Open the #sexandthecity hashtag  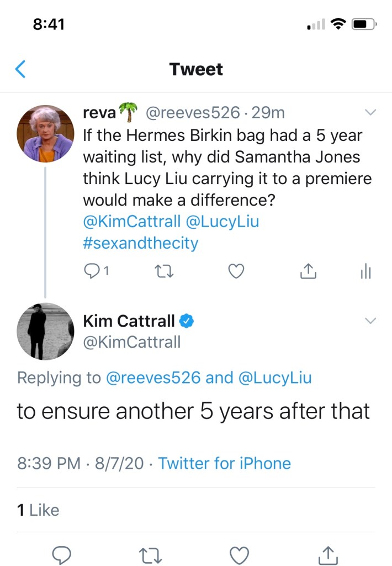tap(140, 243)
